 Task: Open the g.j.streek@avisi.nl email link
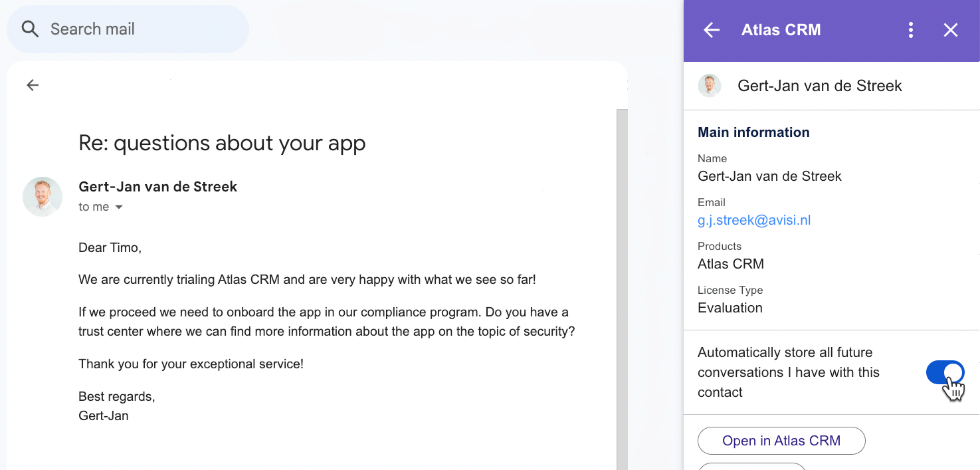coord(753,220)
